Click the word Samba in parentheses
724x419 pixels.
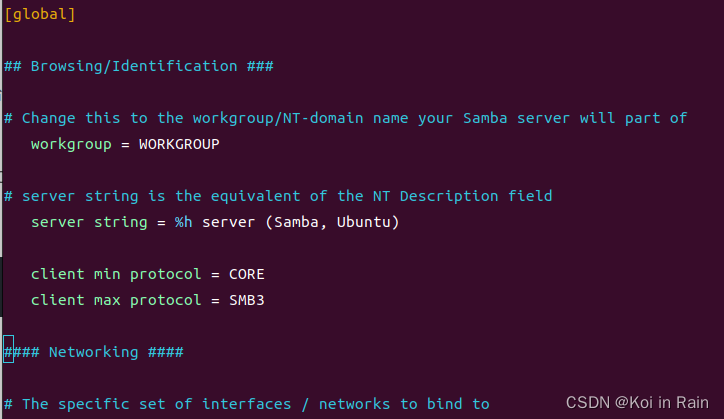(296, 222)
